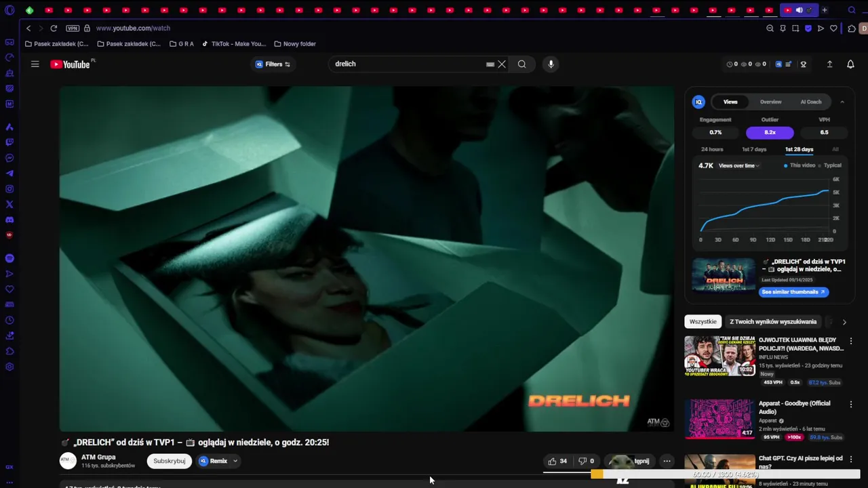Viewport: 868px width, 488px height.
Task: Open Telegram in the Opera sidebar
Action: pyautogui.click(x=9, y=174)
